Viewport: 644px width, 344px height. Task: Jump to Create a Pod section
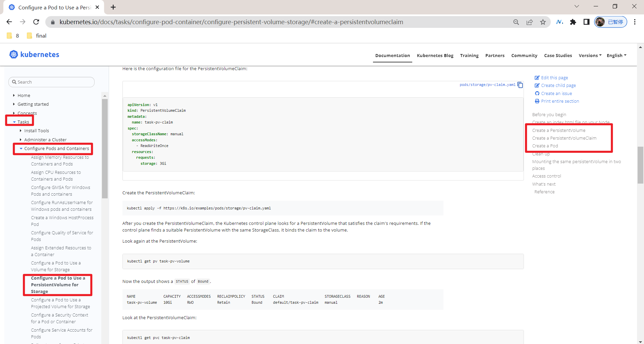[545, 146]
